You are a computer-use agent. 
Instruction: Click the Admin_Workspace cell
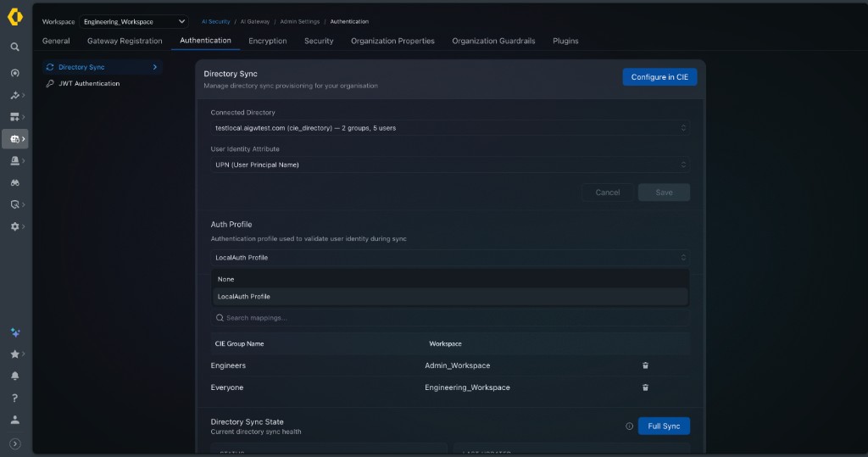tap(457, 365)
